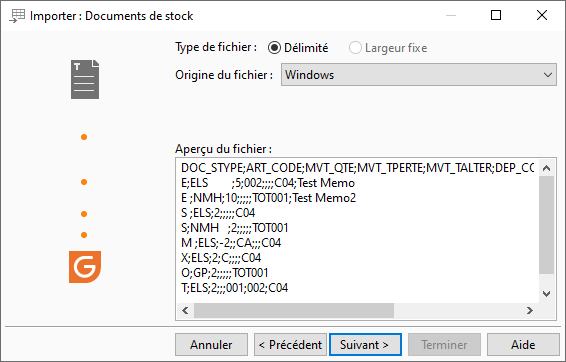Click the left arrow of horizontal scrollbar
Viewport: 566px width, 362px height.
185,310
